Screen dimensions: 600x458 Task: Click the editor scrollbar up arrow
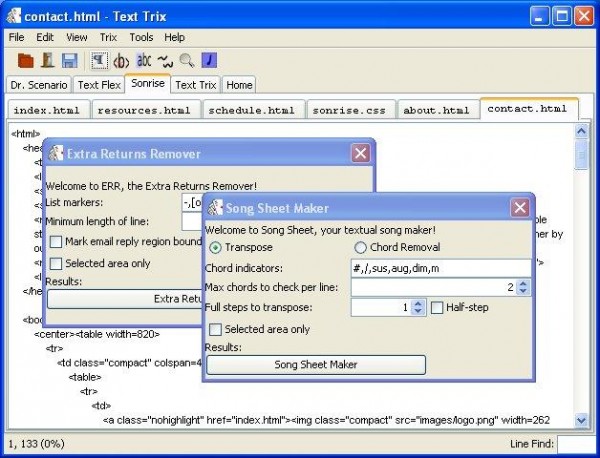click(581, 132)
